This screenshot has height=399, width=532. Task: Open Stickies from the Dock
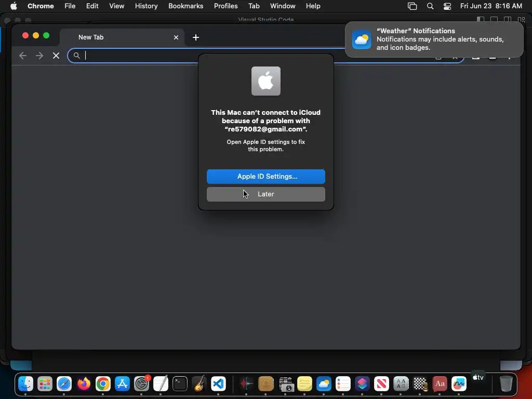click(304, 384)
